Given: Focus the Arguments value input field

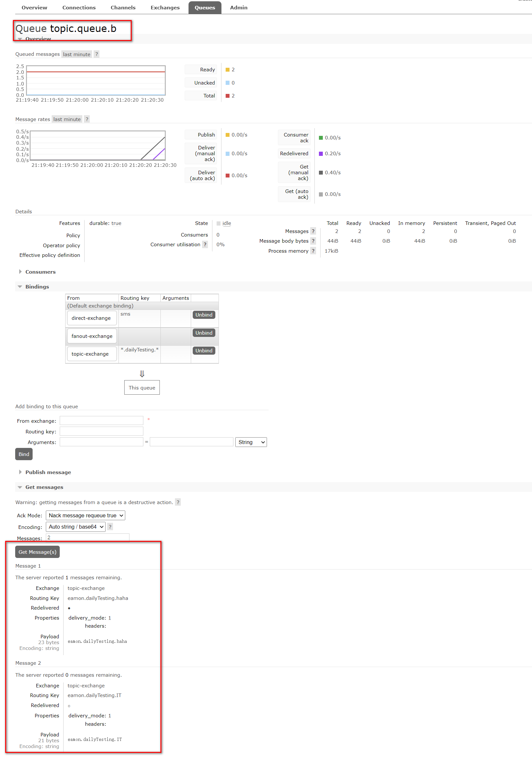Looking at the screenshot, I should [x=191, y=442].
